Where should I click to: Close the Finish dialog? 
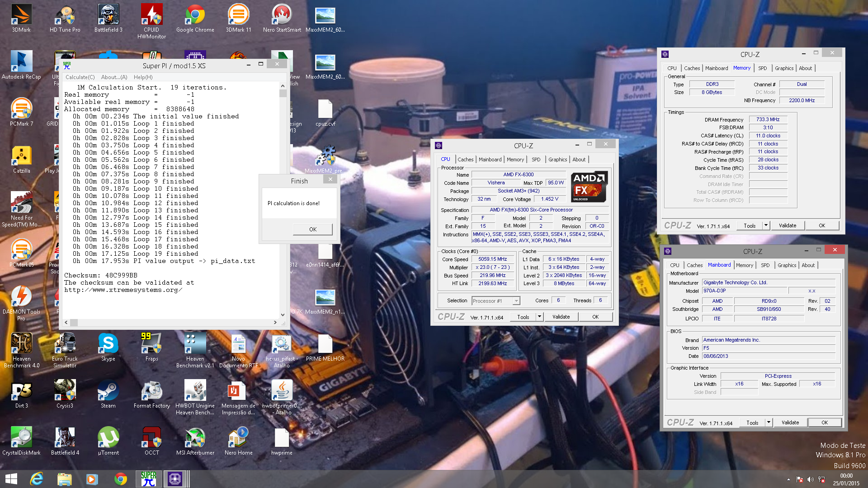(x=330, y=179)
